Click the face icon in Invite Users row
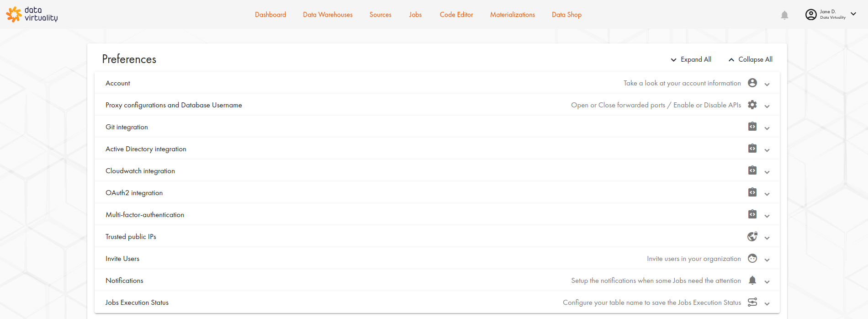The height and width of the screenshot is (319, 868). pyautogui.click(x=752, y=258)
